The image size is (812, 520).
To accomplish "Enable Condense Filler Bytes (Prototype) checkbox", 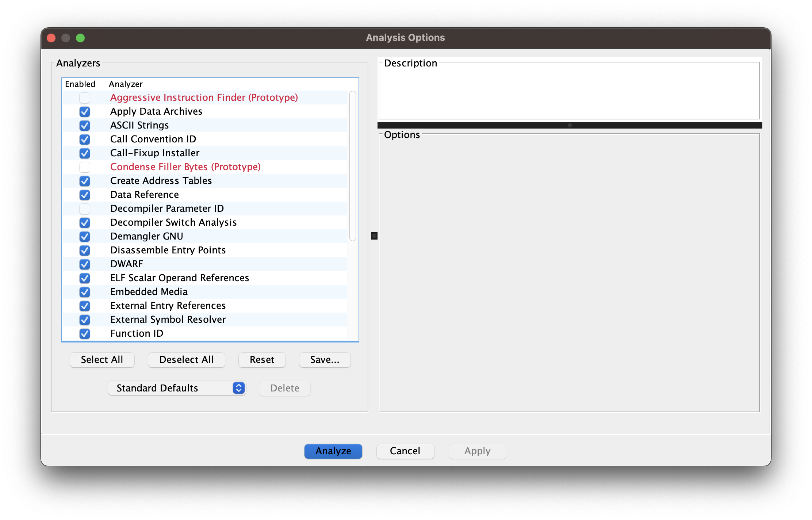I will click(85, 167).
